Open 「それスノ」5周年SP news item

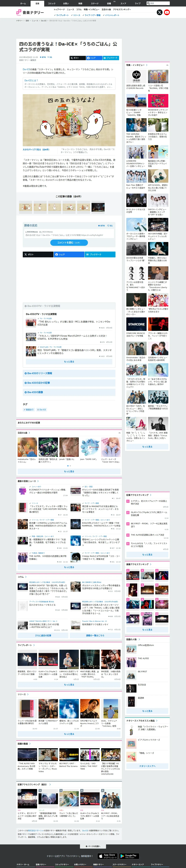point(69,337)
